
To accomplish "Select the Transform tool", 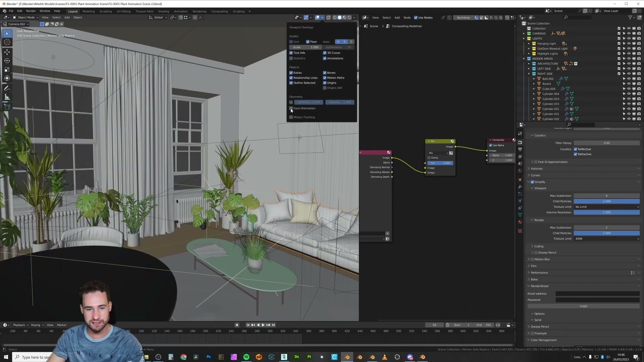I will [7, 78].
